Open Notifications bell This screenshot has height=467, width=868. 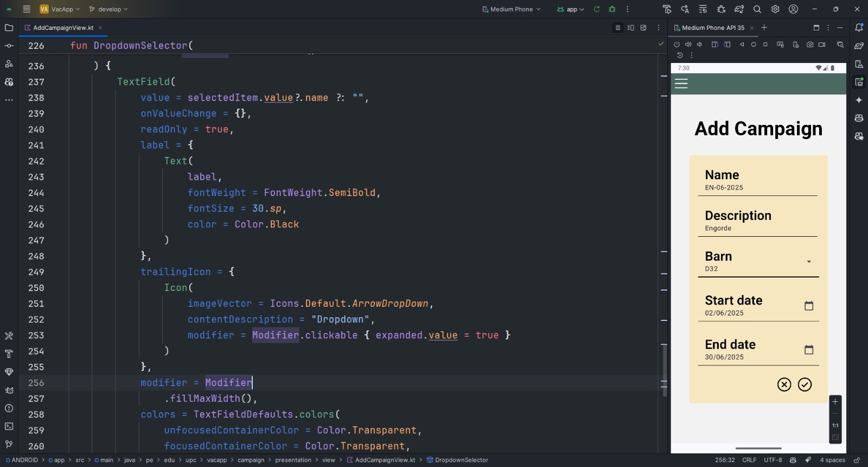click(859, 28)
